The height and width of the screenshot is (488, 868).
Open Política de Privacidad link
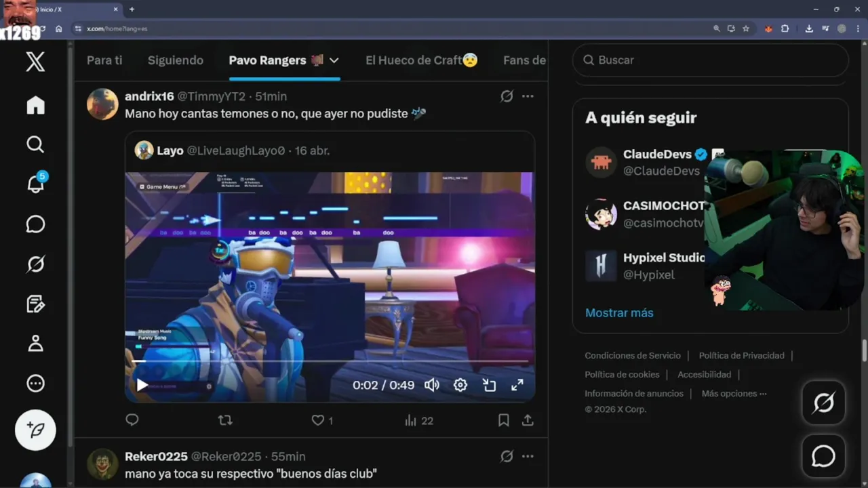[x=741, y=356]
